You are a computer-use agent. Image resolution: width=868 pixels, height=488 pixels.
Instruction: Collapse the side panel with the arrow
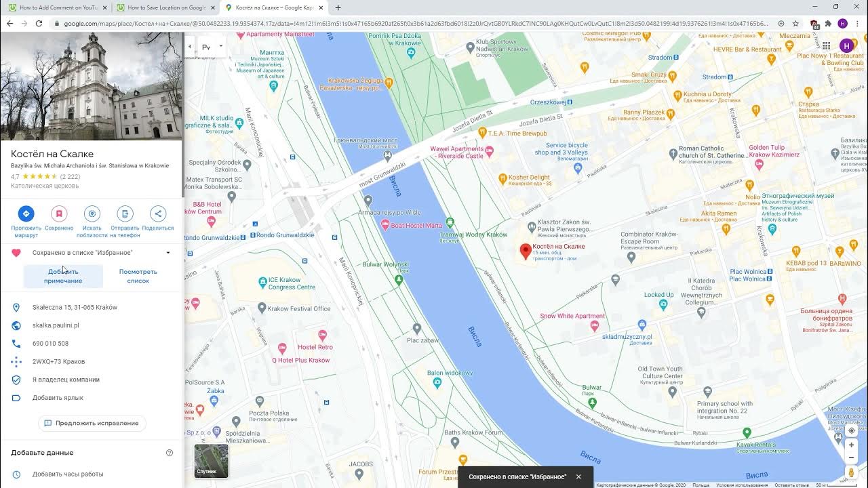(189, 47)
